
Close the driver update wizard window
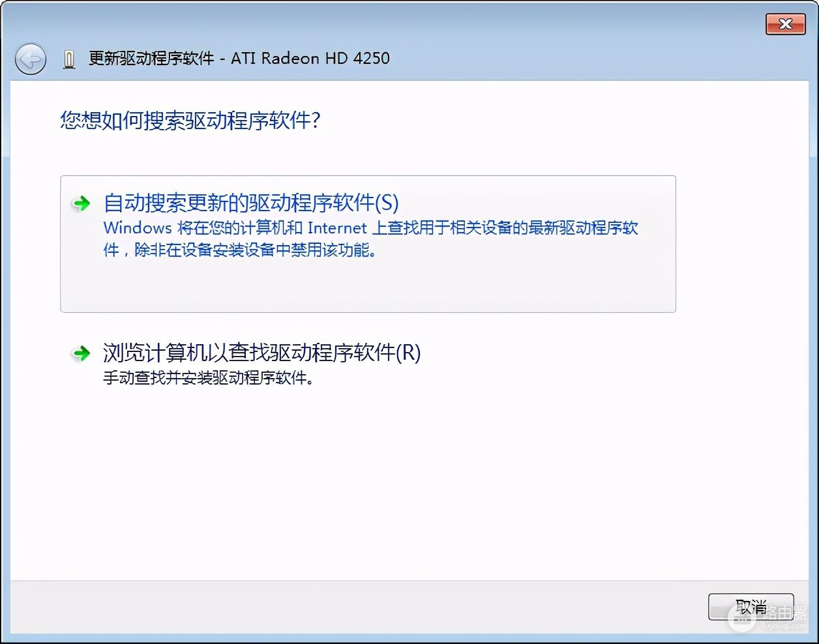point(785,24)
